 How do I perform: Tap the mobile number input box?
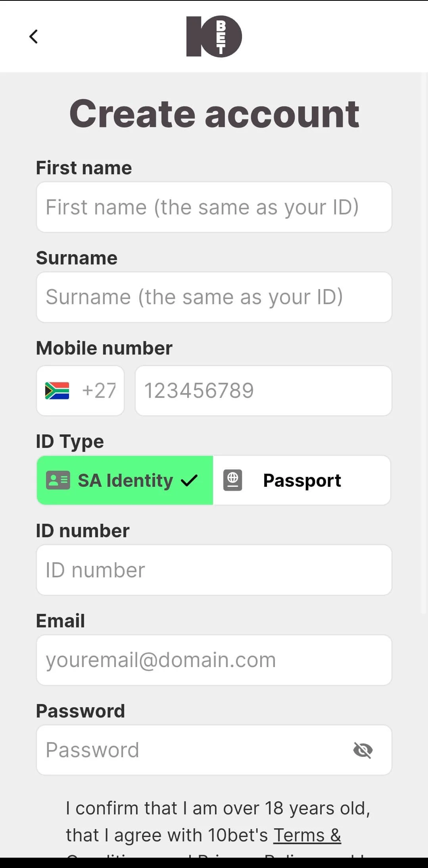click(263, 391)
